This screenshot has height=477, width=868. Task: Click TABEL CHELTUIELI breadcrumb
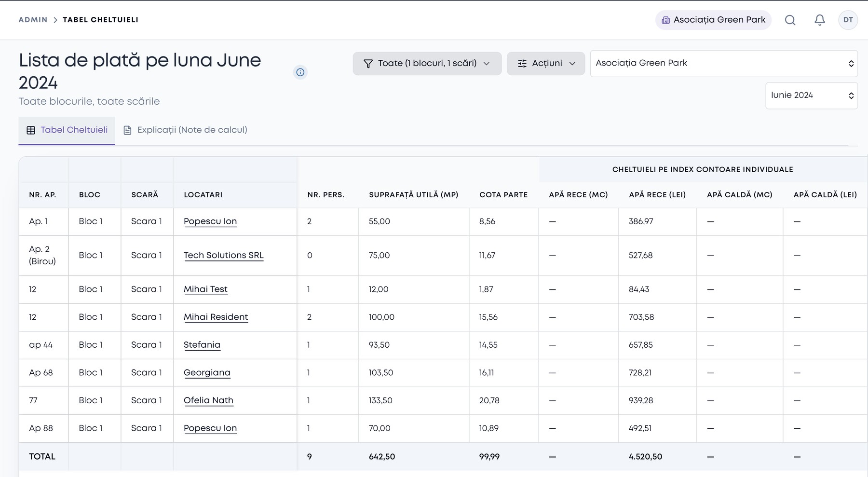tap(100, 20)
